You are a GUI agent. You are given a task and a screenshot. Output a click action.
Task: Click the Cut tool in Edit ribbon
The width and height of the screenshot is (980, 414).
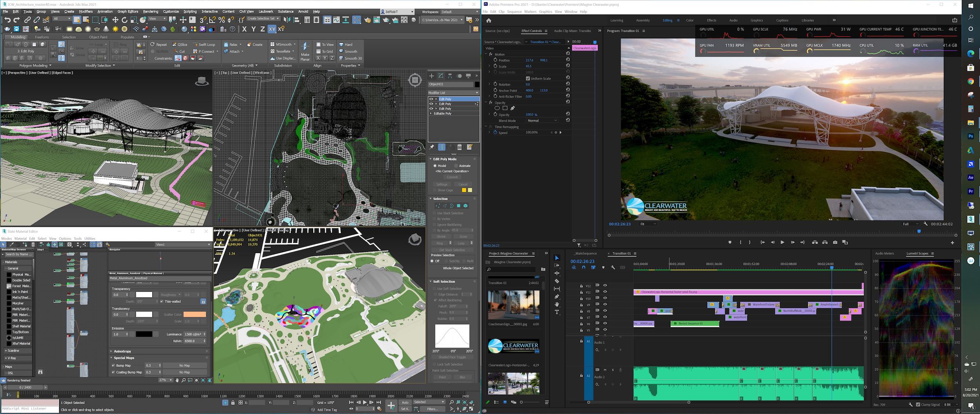[x=180, y=51]
